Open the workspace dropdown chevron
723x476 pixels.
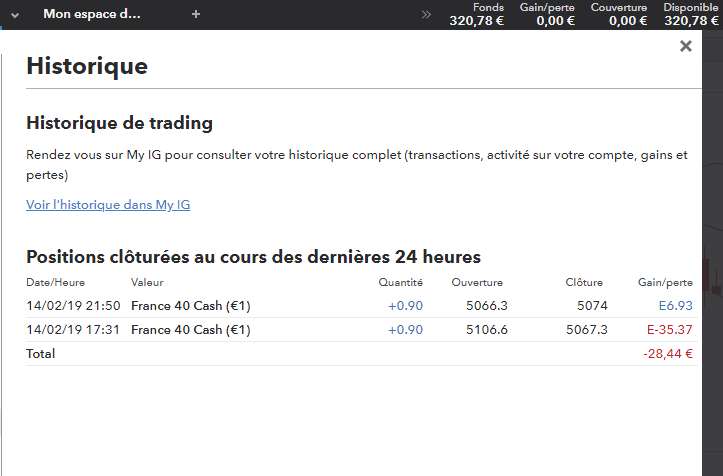click(15, 15)
